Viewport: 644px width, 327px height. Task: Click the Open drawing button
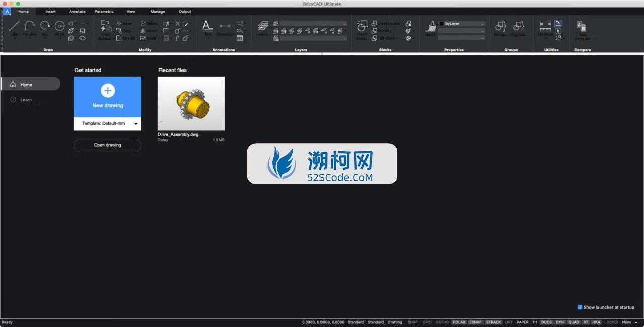[108, 145]
